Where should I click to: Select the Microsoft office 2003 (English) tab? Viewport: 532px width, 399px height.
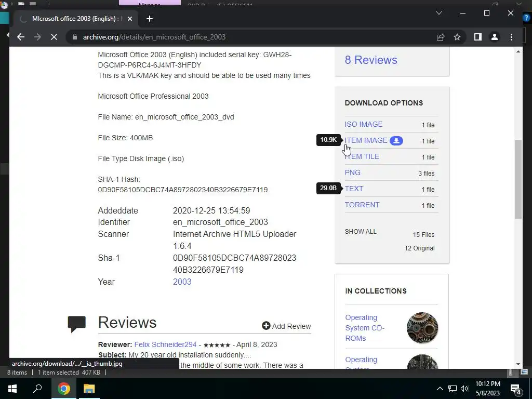pos(76,19)
